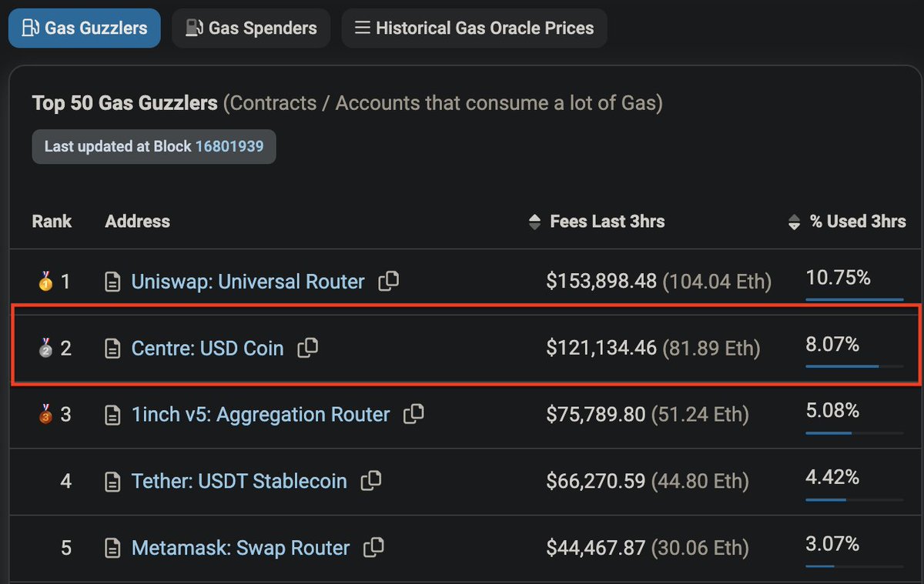Sort table by % Used 3hrs
The height and width of the screenshot is (584, 924).
[847, 222]
